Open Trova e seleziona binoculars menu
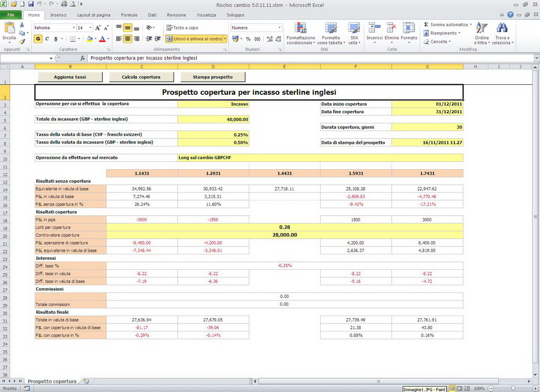This screenshot has height=392, width=540. click(503, 33)
